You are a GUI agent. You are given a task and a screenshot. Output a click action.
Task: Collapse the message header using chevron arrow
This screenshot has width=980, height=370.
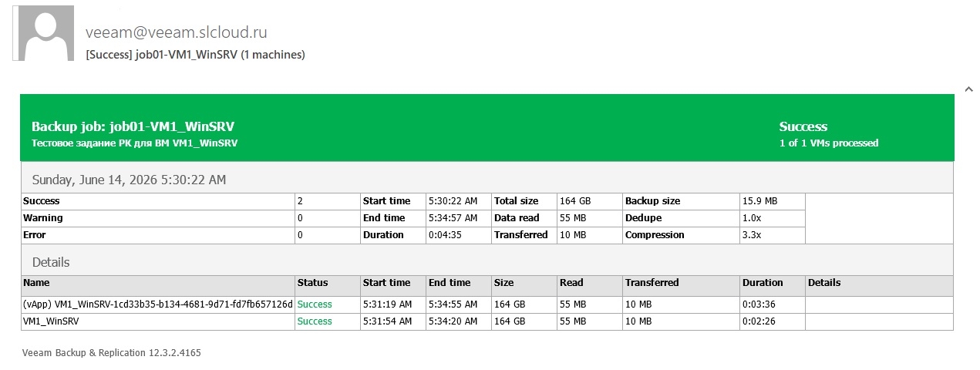coord(968,89)
